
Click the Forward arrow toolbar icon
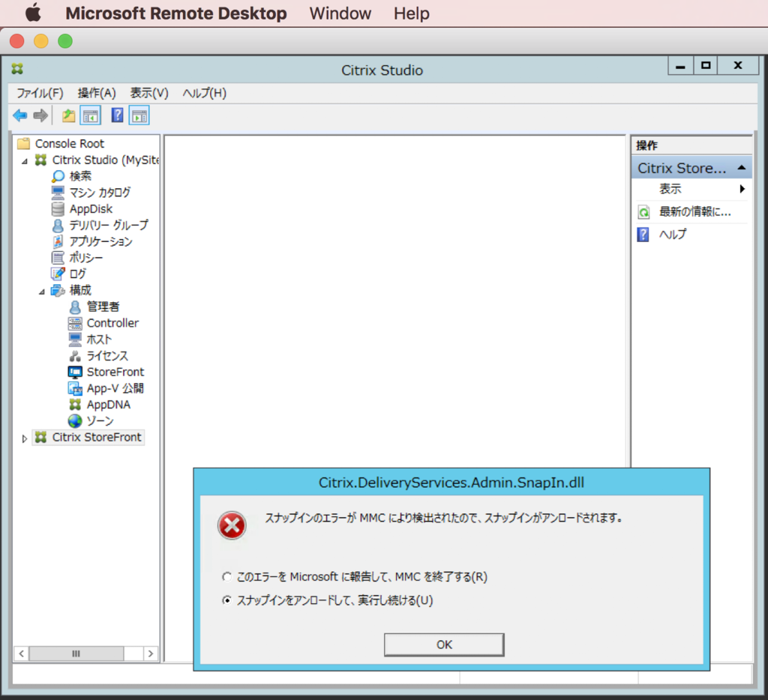(x=40, y=116)
